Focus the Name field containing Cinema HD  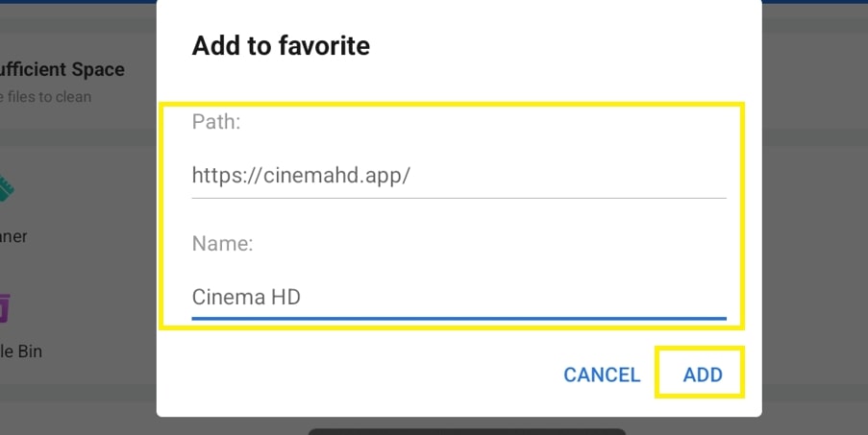pyautogui.click(x=459, y=298)
